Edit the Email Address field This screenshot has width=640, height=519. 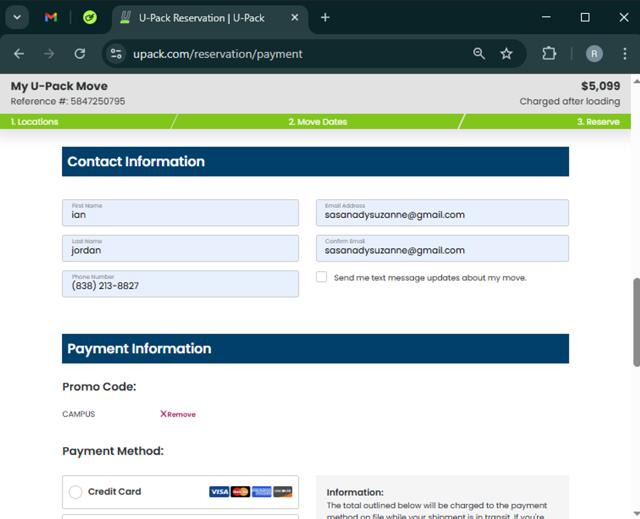coord(442,213)
